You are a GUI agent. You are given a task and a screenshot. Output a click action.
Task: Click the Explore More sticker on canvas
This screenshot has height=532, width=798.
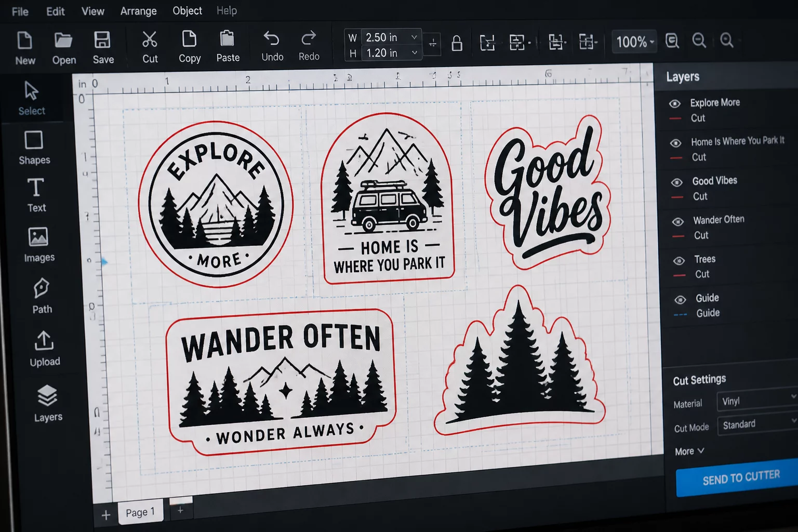pyautogui.click(x=216, y=204)
